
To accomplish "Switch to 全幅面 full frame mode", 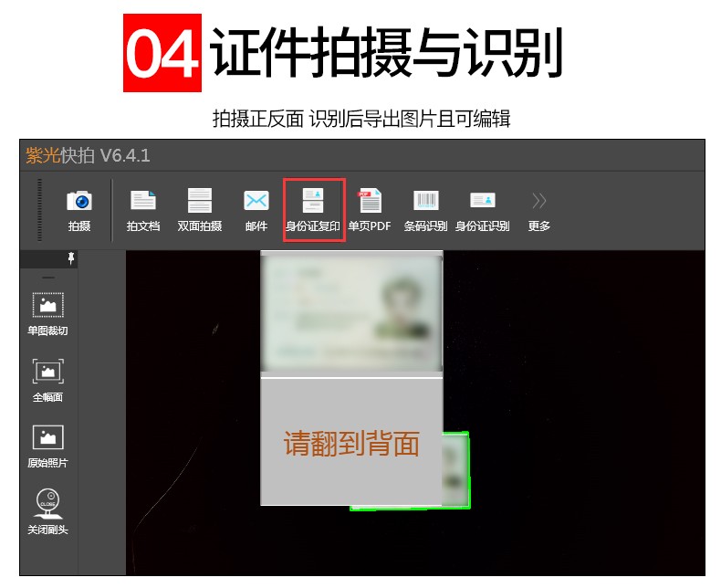I will (47, 379).
